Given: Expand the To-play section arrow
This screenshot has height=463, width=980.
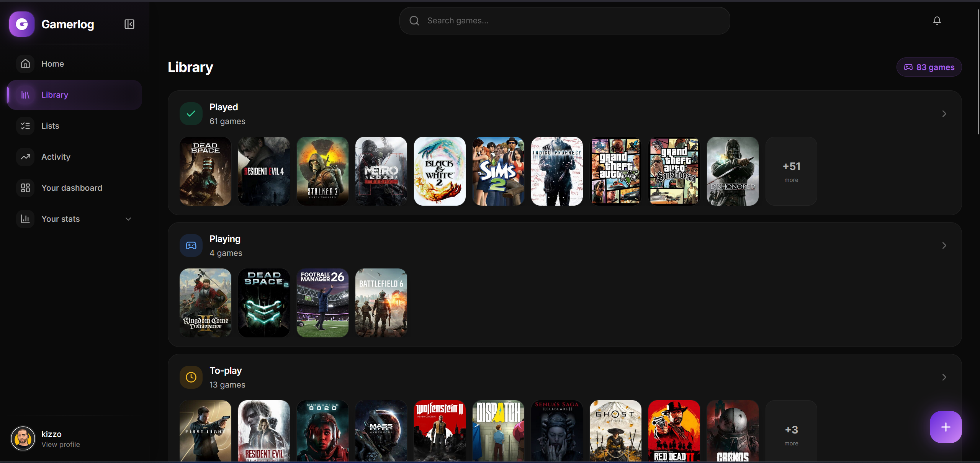Looking at the screenshot, I should tap(944, 377).
